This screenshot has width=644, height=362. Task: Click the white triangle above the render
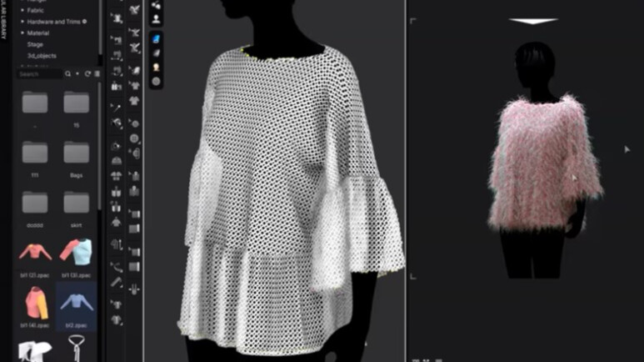pyautogui.click(x=533, y=21)
